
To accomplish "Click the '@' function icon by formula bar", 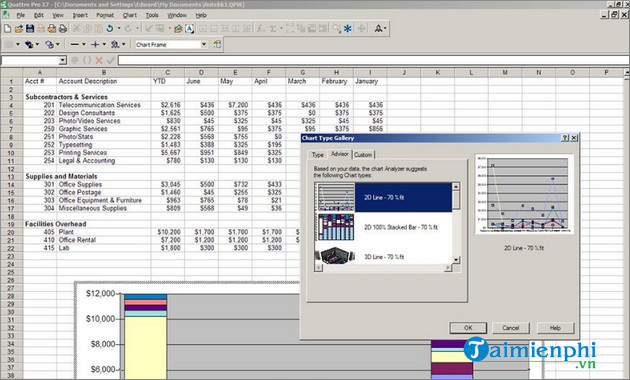I will point(75,61).
